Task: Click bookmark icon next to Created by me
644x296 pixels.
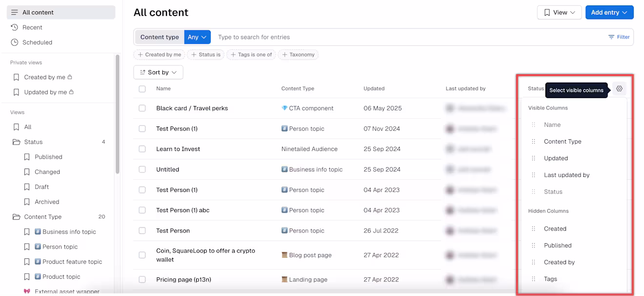Action: pos(16,77)
